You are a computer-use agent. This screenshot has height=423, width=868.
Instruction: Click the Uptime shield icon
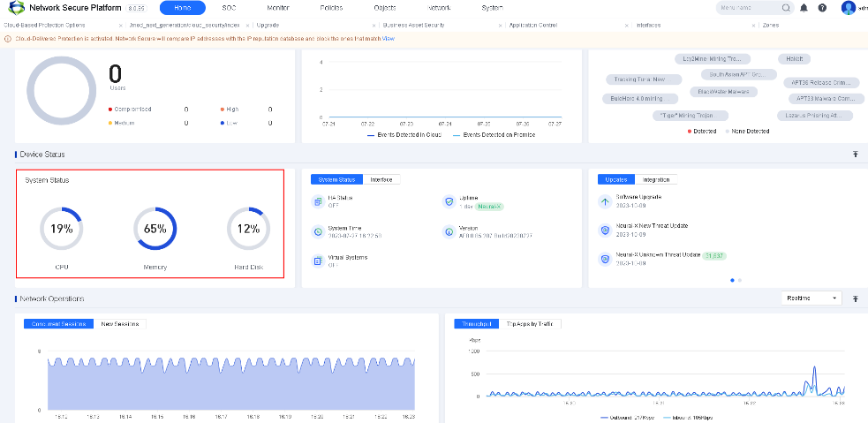[x=449, y=201]
